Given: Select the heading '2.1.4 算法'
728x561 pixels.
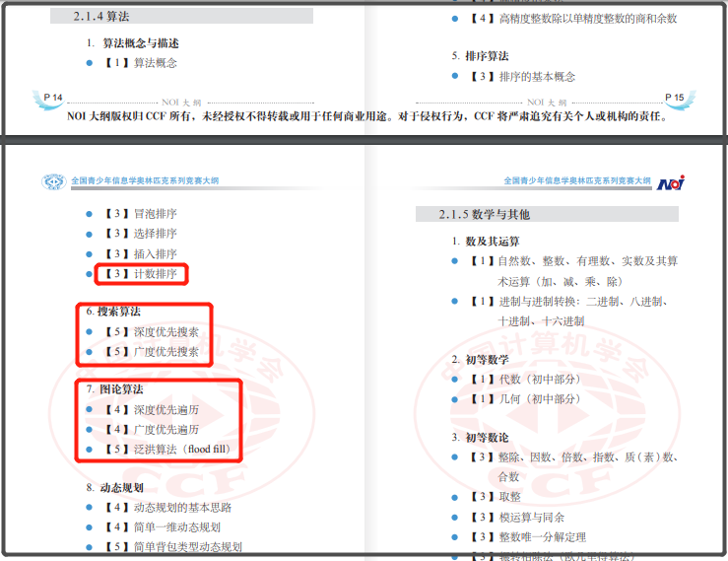Looking at the screenshot, I should (x=101, y=16).
